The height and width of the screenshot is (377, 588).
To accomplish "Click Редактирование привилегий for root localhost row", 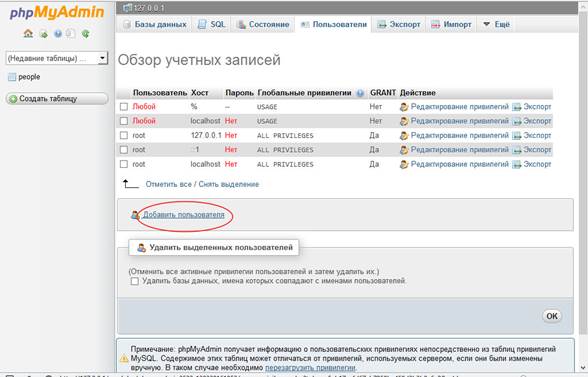I will [x=459, y=164].
